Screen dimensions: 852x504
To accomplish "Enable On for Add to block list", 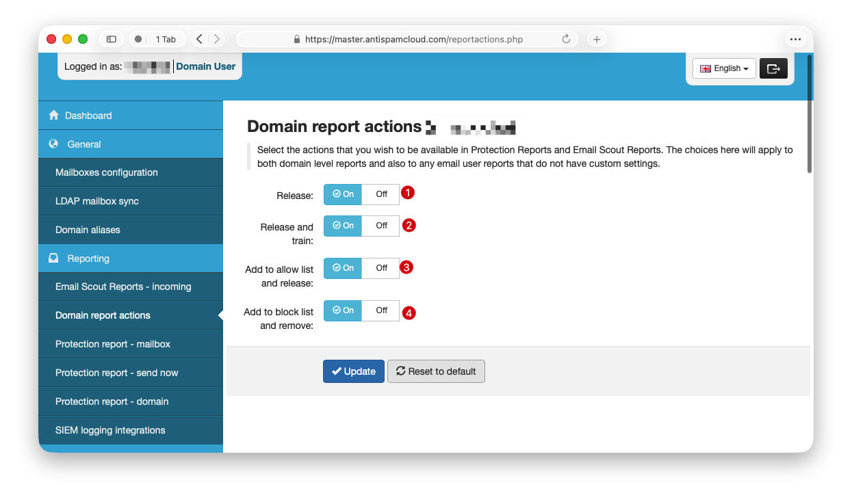I will [x=343, y=310].
